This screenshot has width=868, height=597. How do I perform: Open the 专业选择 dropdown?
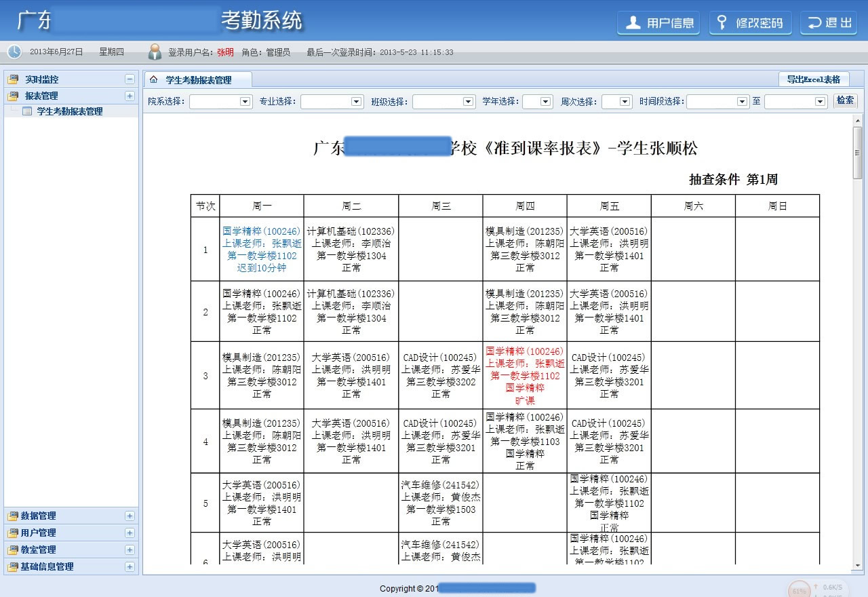click(x=332, y=101)
